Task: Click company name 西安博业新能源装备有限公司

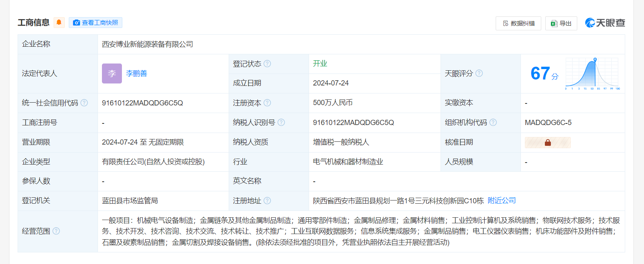Action: [148, 44]
